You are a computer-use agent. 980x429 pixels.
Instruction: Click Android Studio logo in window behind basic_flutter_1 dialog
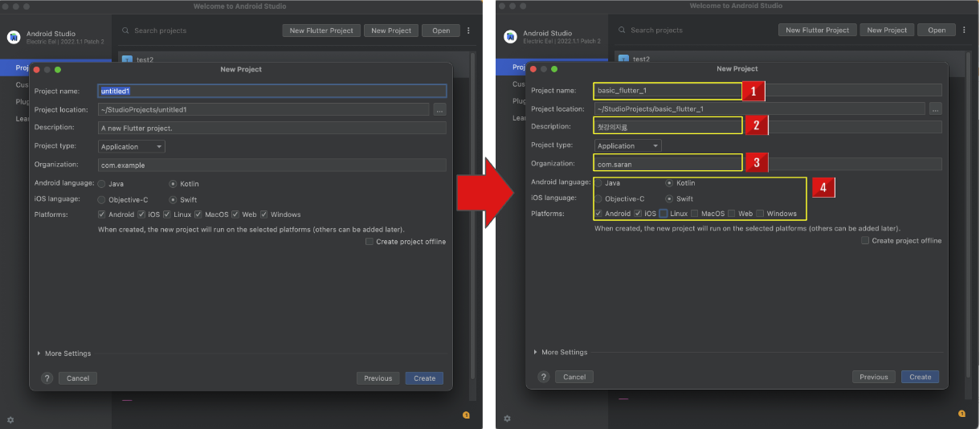tap(510, 36)
